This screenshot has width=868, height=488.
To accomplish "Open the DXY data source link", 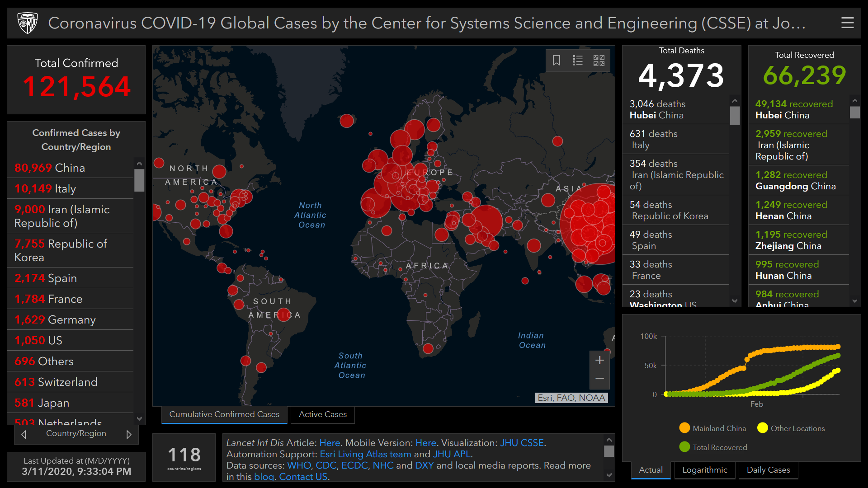I will [x=424, y=465].
